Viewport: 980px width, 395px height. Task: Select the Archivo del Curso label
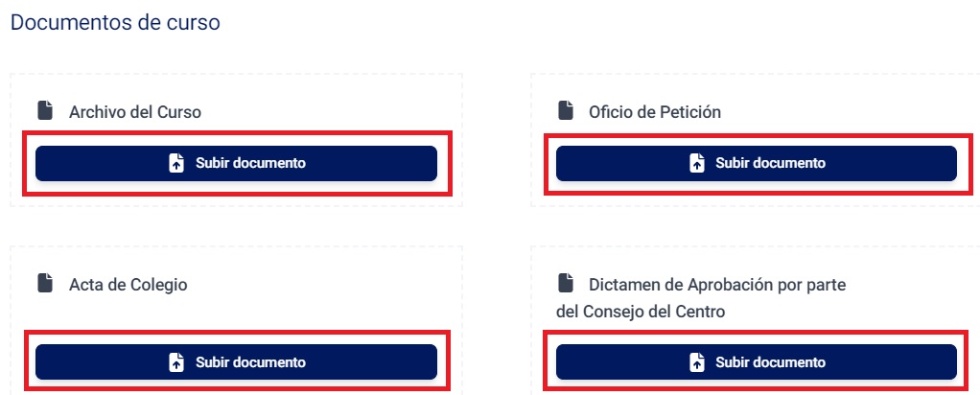[135, 112]
